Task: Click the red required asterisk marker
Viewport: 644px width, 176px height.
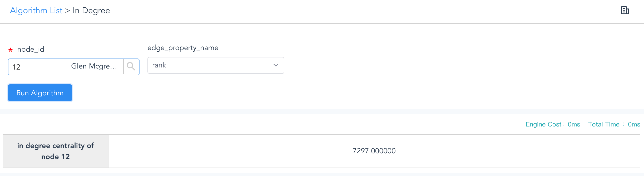Action: tap(11, 50)
